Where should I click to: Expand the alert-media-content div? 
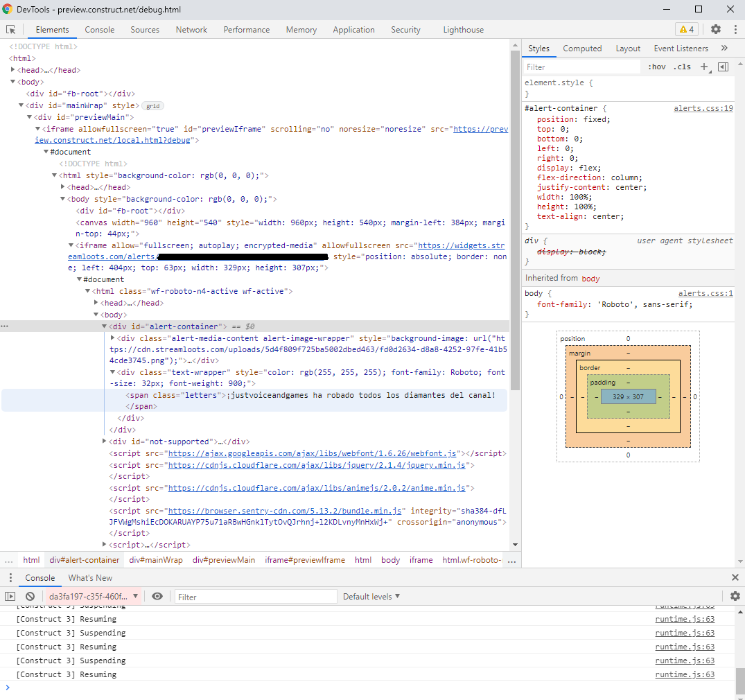(x=112, y=338)
